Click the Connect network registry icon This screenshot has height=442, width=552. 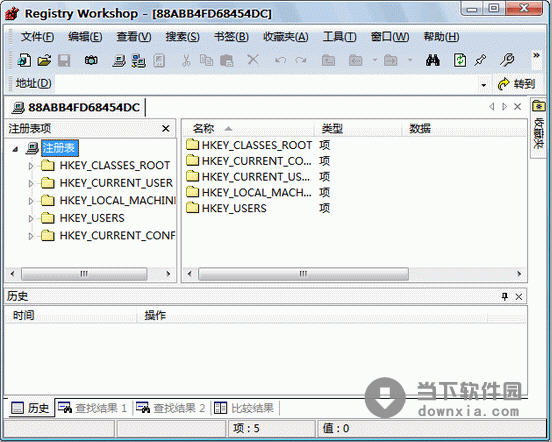pos(139,61)
